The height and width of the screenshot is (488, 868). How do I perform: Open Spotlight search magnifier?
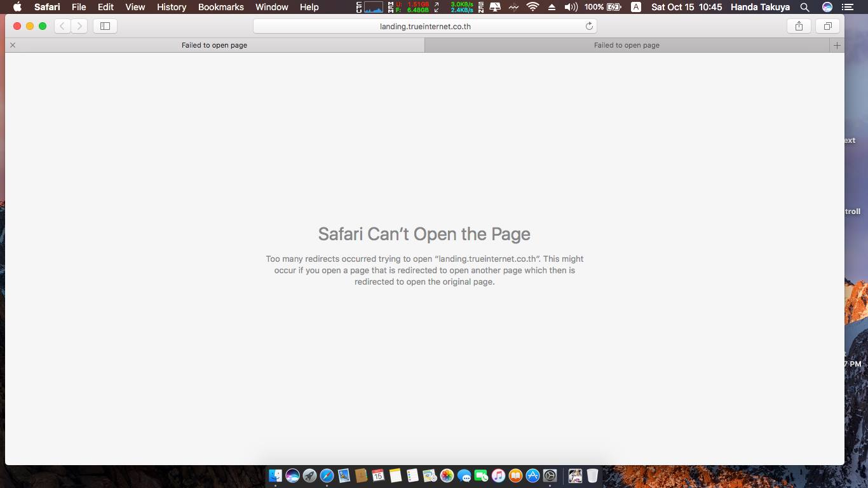[x=804, y=7]
